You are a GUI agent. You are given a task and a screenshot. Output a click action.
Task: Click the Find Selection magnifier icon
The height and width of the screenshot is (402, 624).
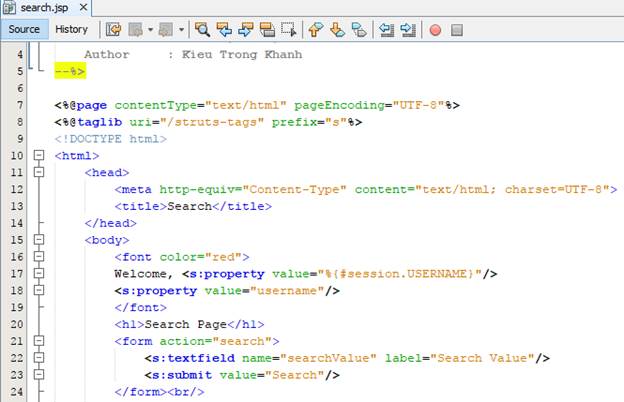pos(202,30)
